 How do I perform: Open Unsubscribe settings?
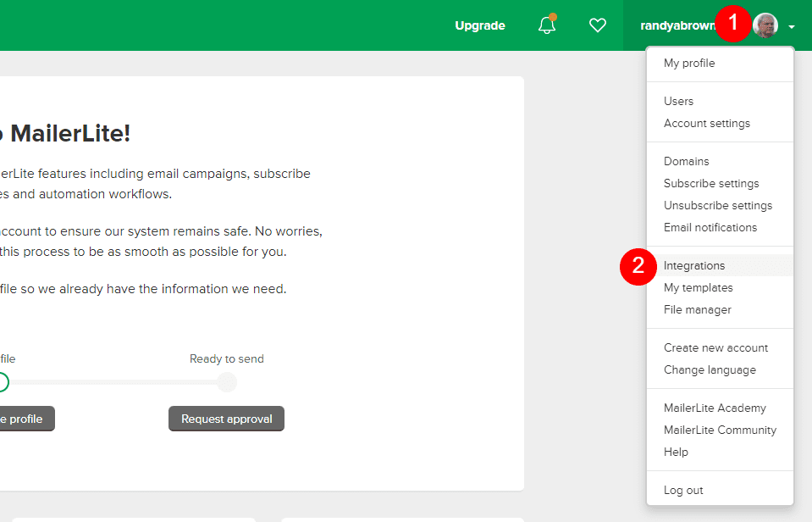click(717, 205)
